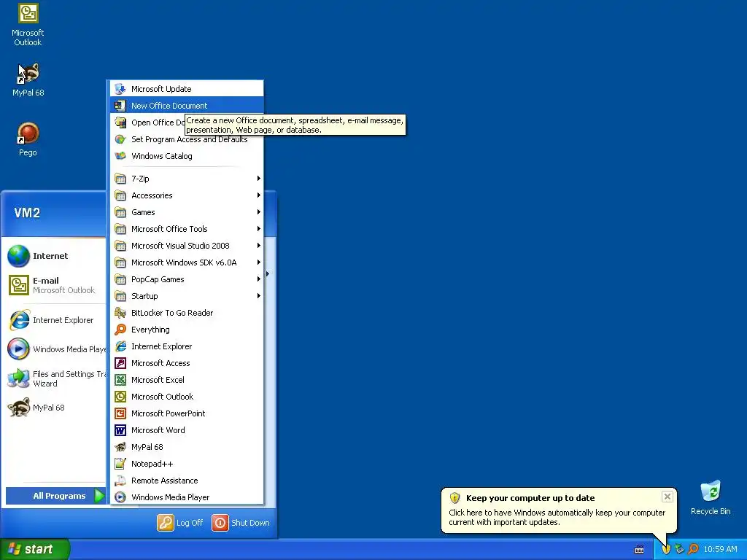
Task: Open Internet Explorer from pinned Start list
Action: tap(55, 320)
